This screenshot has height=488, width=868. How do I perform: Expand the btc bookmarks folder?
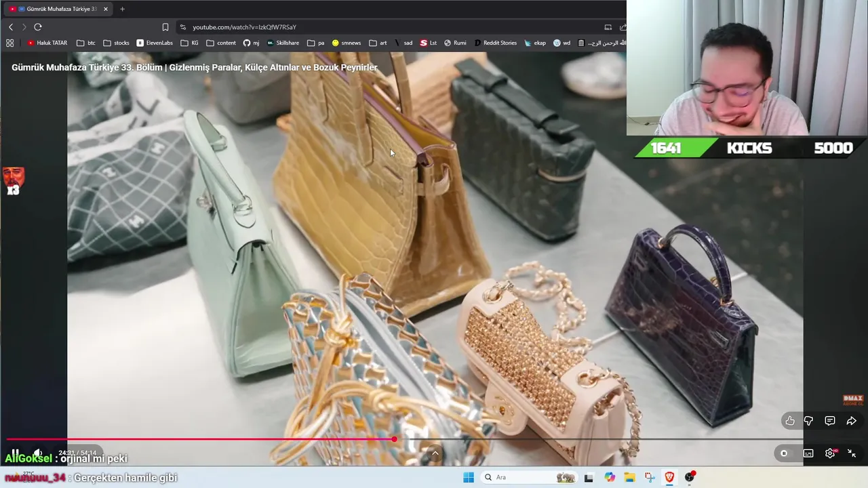click(86, 43)
